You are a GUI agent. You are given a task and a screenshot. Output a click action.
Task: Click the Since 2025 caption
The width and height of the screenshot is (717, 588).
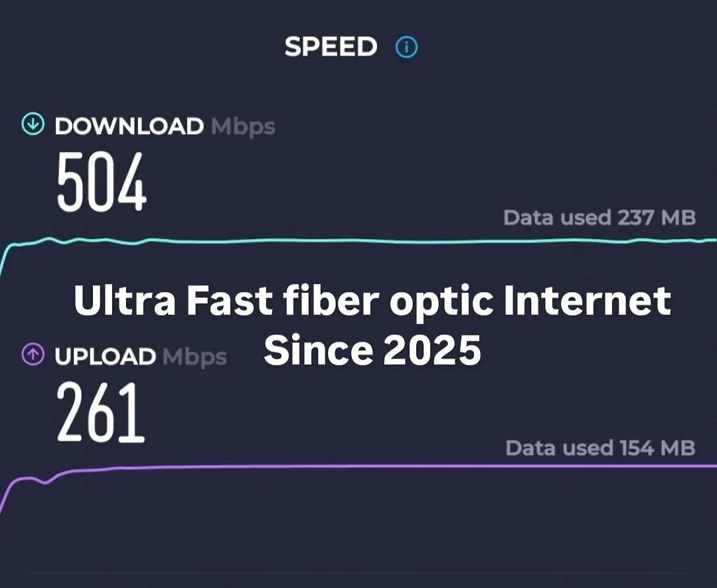pyautogui.click(x=372, y=350)
